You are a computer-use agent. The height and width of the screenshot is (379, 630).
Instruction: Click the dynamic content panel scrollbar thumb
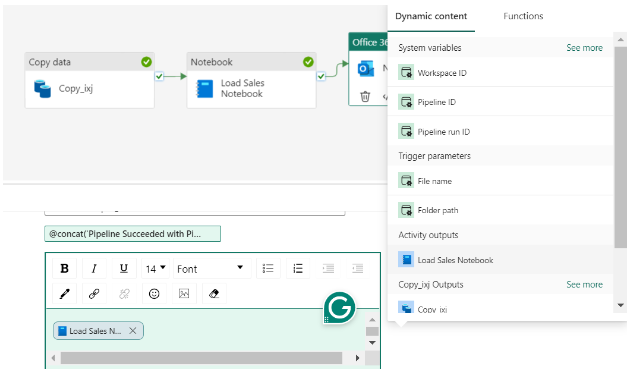tap(620, 148)
